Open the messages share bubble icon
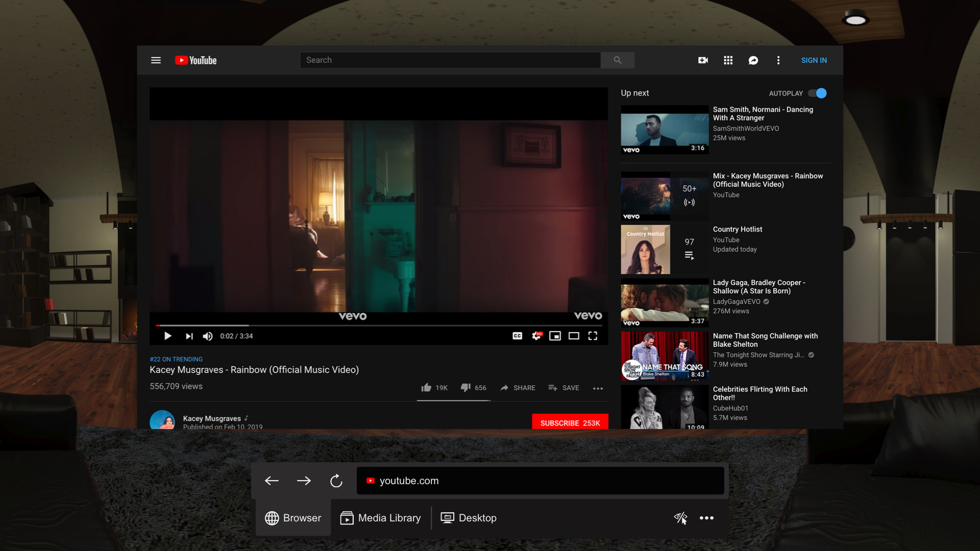 click(753, 60)
